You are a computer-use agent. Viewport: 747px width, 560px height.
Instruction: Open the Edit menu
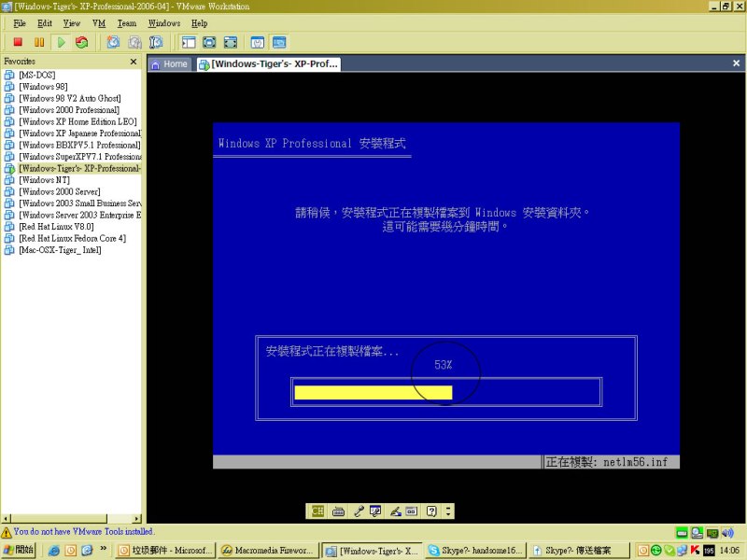tap(44, 23)
